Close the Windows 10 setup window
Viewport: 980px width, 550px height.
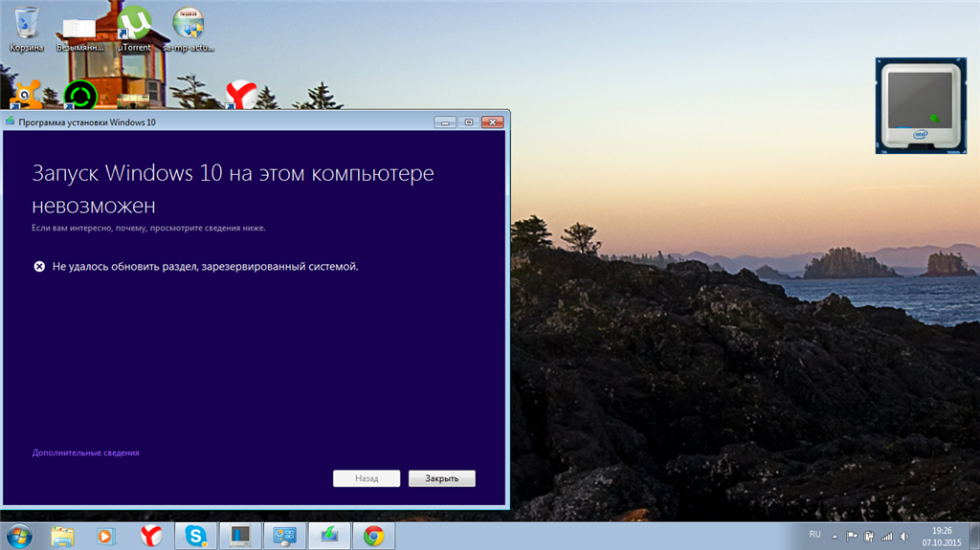pos(493,121)
